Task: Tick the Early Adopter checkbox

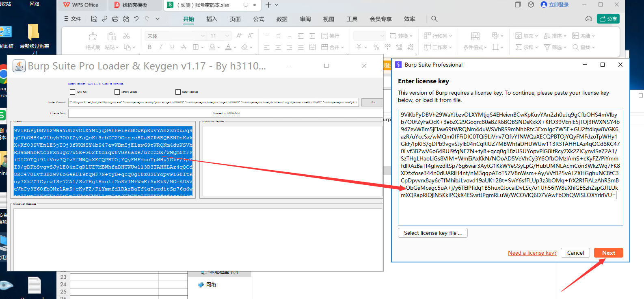Action: pyautogui.click(x=178, y=92)
